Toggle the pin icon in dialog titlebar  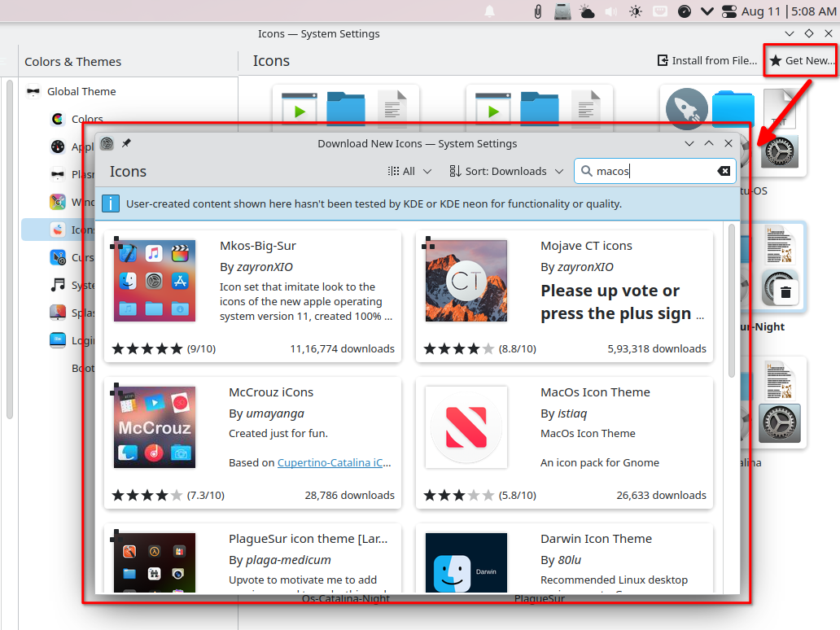point(126,143)
